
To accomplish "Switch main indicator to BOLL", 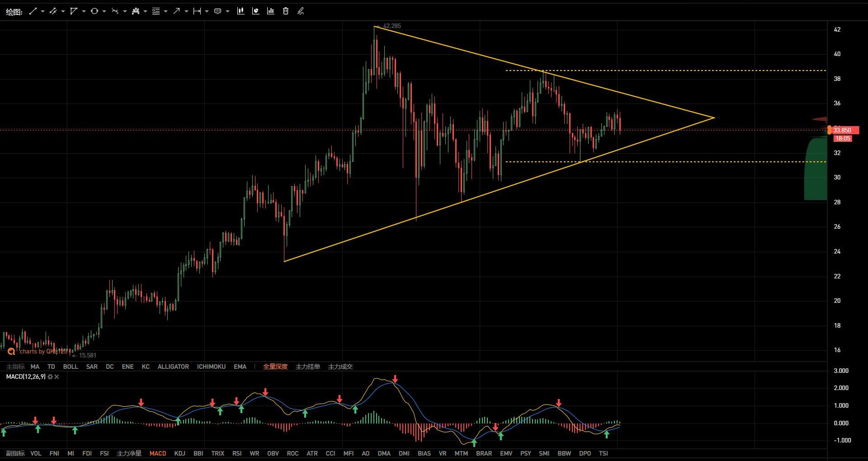I will tap(71, 367).
